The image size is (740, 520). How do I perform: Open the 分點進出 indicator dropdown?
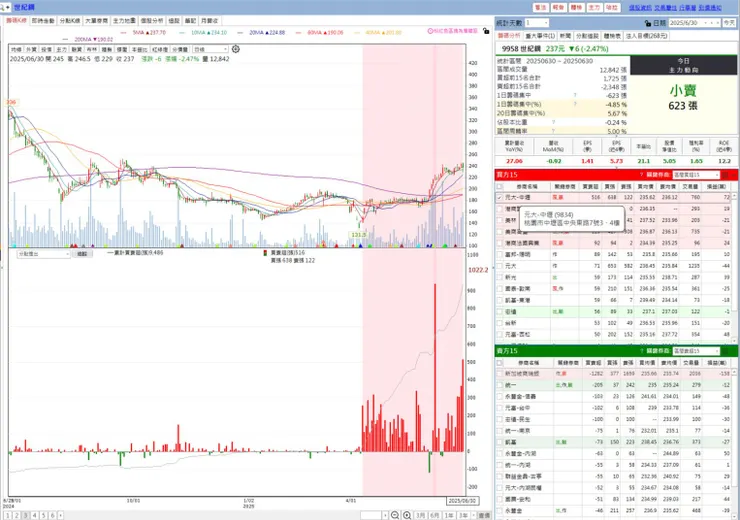[44, 254]
